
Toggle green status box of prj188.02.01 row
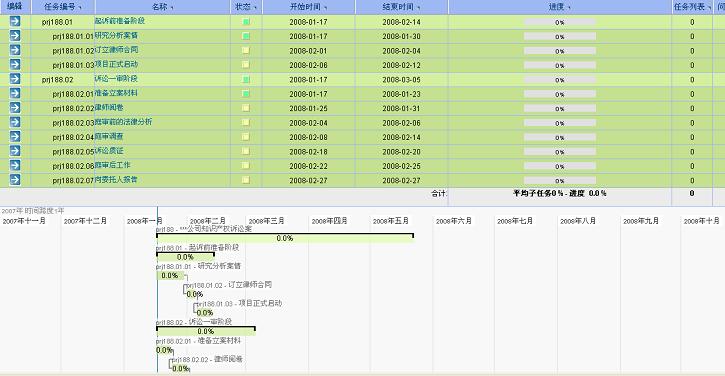pos(246,94)
